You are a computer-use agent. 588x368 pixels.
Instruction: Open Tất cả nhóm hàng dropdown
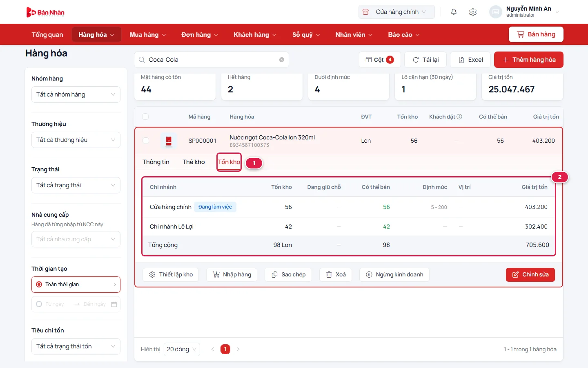tap(76, 94)
